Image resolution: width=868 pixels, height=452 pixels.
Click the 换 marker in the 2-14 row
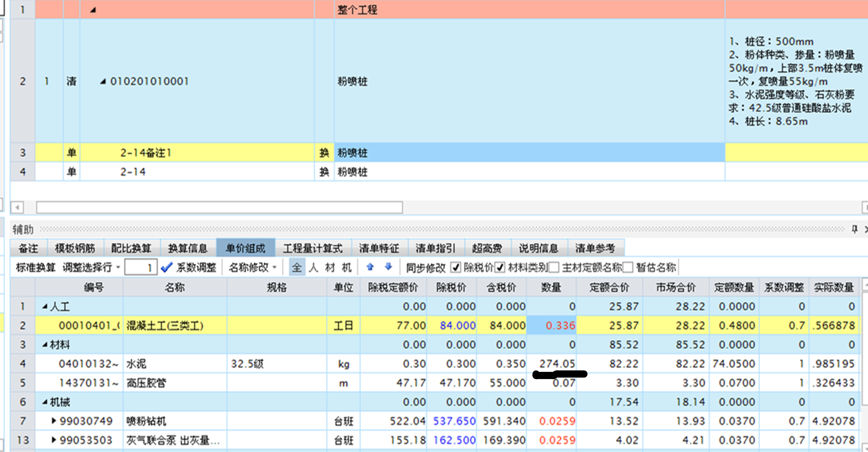point(324,172)
